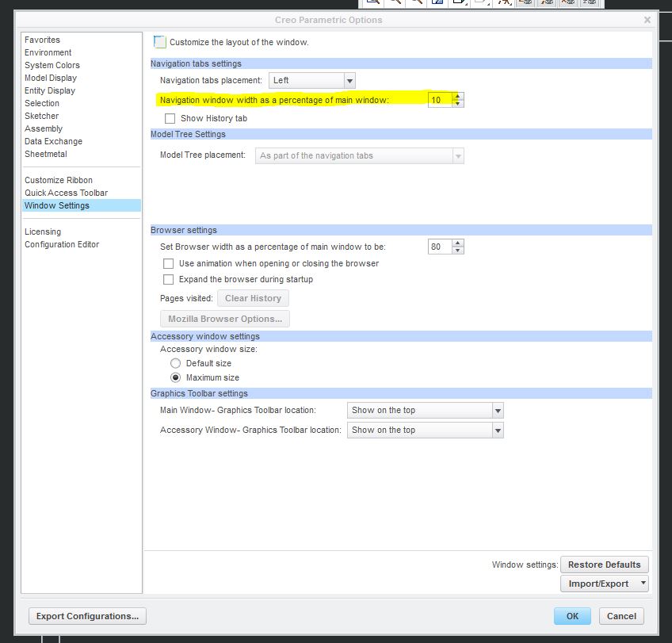The image size is (672, 643).
Task: Click the Browser width percentage field
Action: point(440,247)
